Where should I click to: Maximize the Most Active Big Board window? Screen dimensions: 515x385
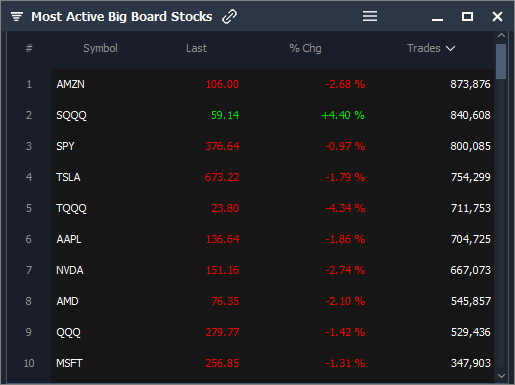click(x=467, y=16)
